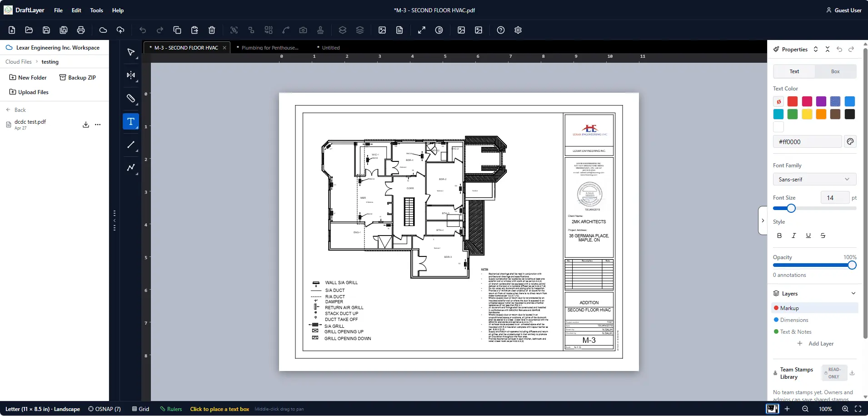Click the open folder icon in the toolbar
Viewport: 868px width, 416px height.
coord(29,30)
